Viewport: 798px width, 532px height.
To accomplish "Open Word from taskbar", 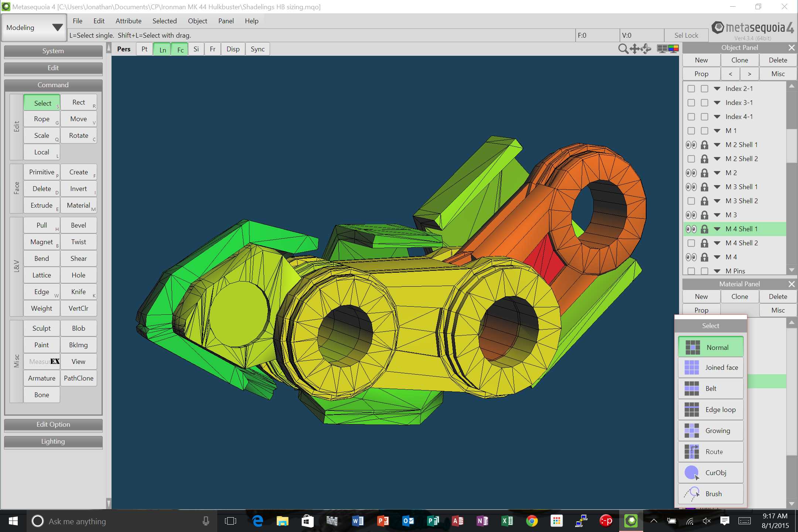I will pyautogui.click(x=358, y=521).
